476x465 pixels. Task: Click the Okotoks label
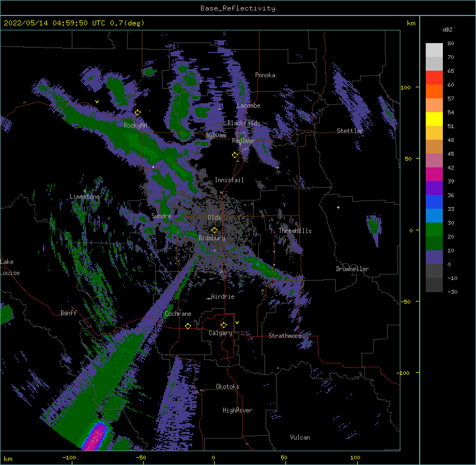pos(228,387)
